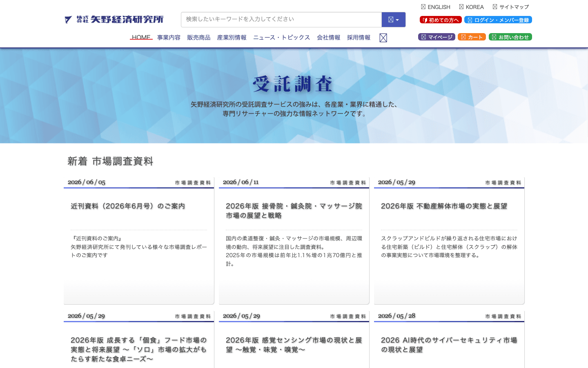Open 成長する「個食」フード市場 report
Screen dimensions: 588x368
coord(139,350)
